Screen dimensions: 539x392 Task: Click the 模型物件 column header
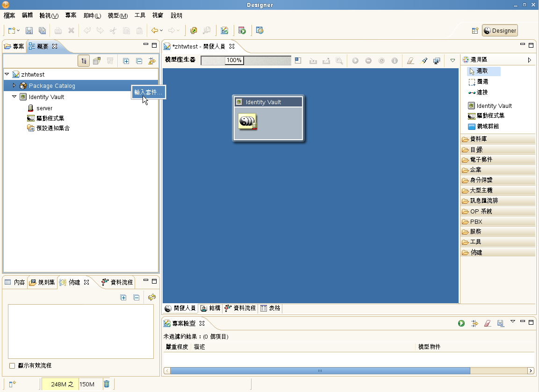click(x=429, y=347)
